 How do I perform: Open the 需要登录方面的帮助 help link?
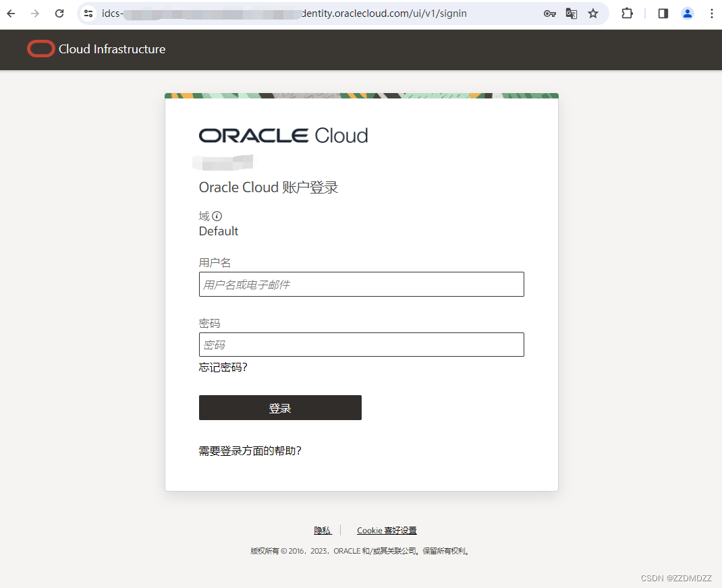250,450
